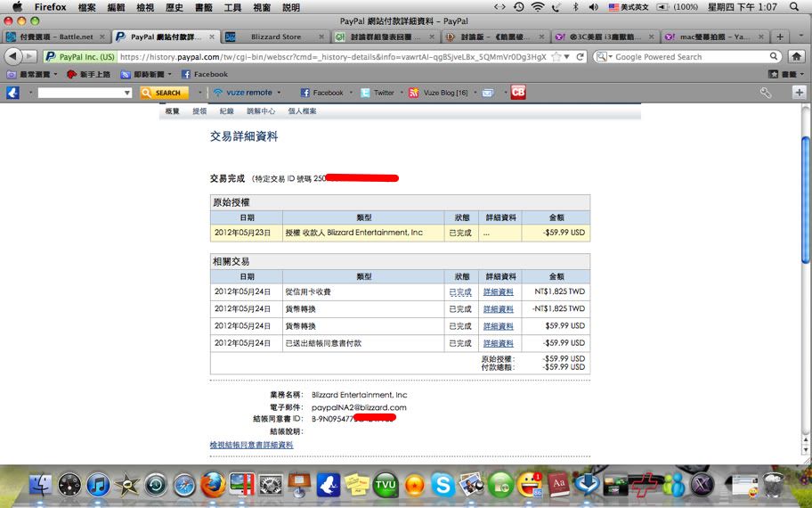This screenshot has width=812, height=508.
Task: Click 已完成 status link in 從信用卡收費 row
Action: (459, 291)
